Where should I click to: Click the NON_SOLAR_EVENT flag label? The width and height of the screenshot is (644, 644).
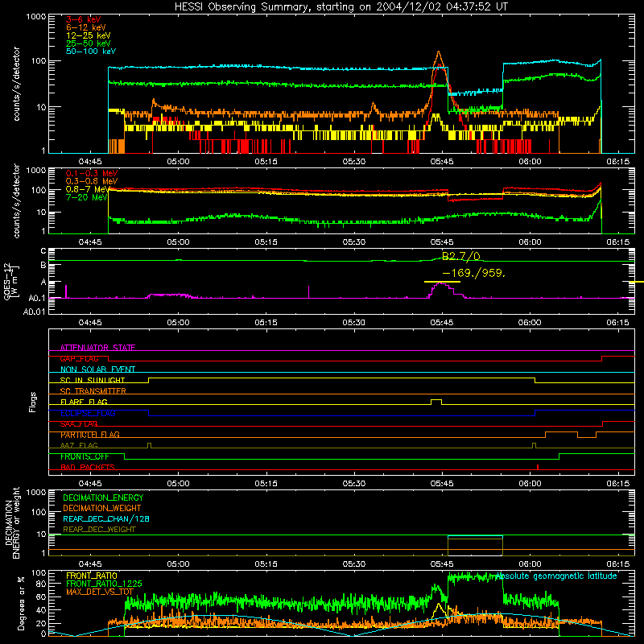click(97, 369)
